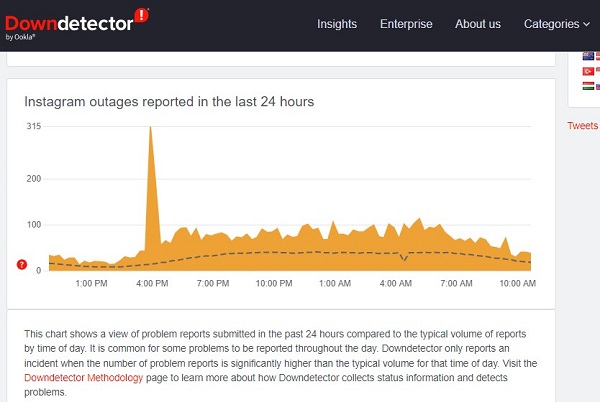Click the Downdetector logo

pyautogui.click(x=77, y=24)
